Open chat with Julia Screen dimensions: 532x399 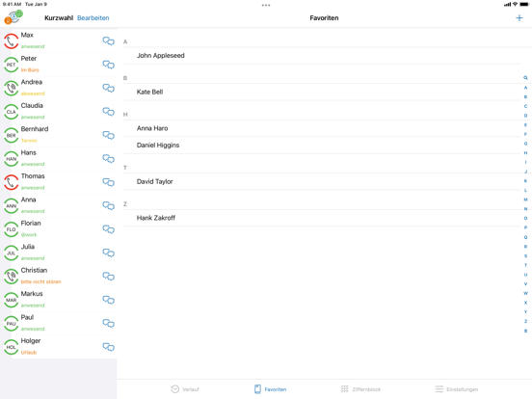[x=109, y=253]
